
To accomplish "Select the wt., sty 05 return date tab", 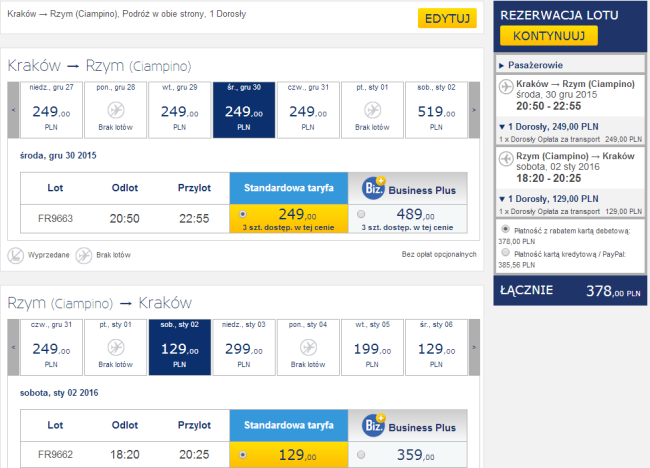I will (372, 347).
